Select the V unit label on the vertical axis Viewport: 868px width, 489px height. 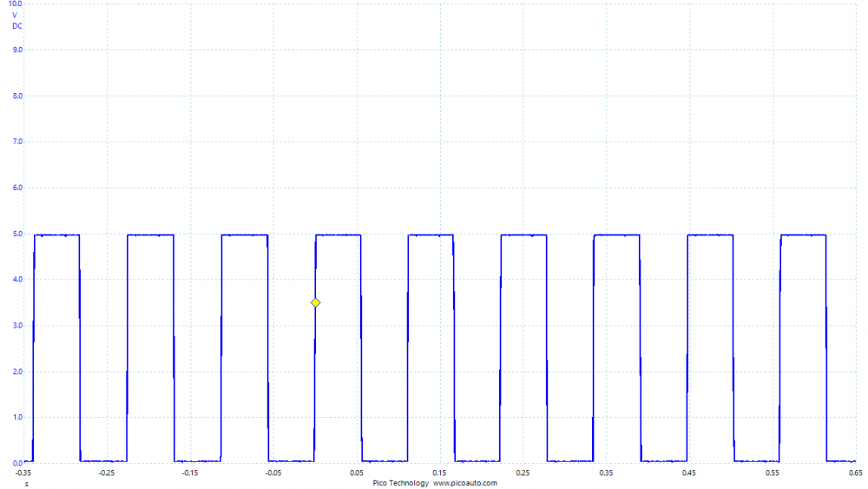pos(15,16)
